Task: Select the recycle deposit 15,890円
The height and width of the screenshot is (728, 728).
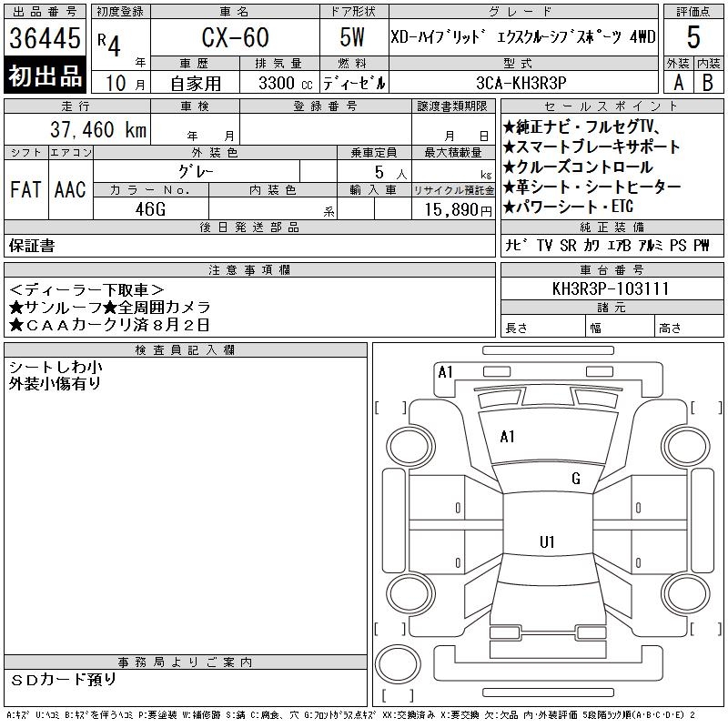Action: [x=458, y=209]
